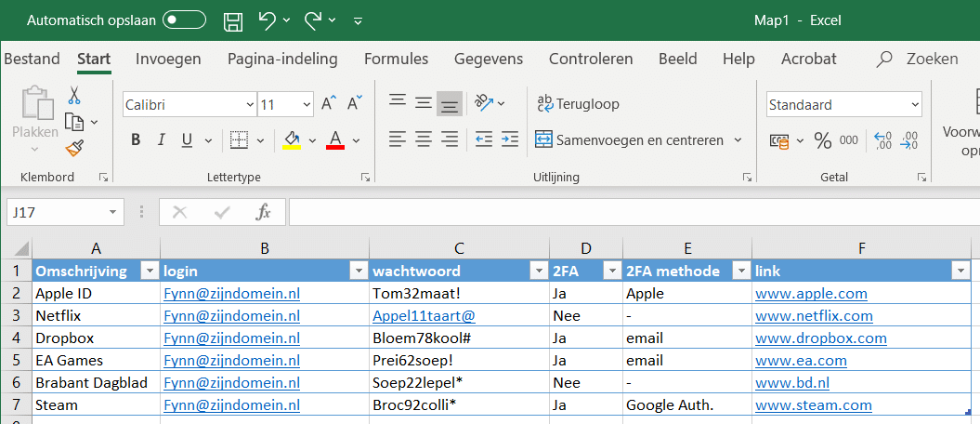The width and height of the screenshot is (980, 424).
Task: Switch to the Invoegen tab
Action: click(168, 59)
